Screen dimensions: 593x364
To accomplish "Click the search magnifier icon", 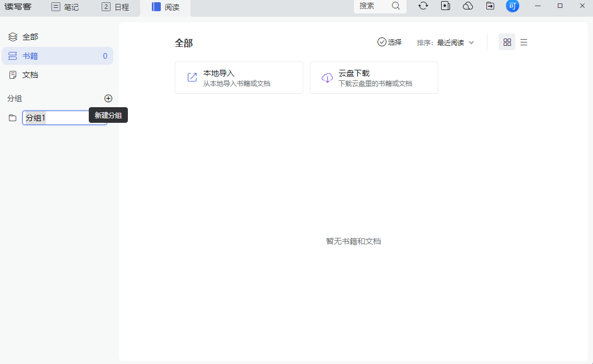I will 396,6.
